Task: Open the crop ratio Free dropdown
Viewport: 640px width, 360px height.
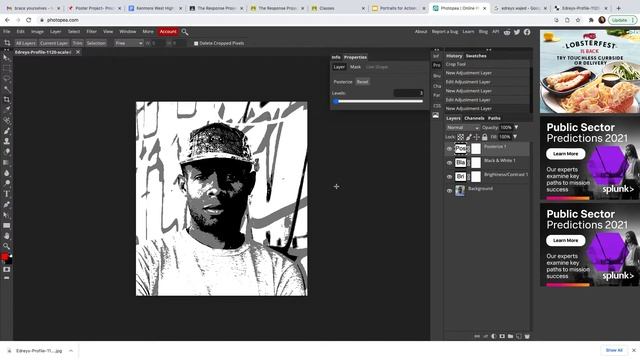Action: pyautogui.click(x=129, y=43)
